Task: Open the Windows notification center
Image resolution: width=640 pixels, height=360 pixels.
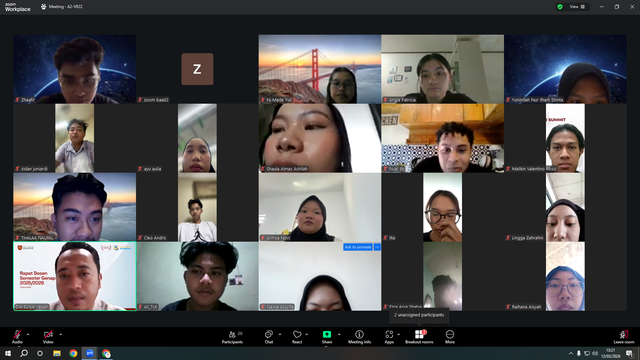Action: 629,353
